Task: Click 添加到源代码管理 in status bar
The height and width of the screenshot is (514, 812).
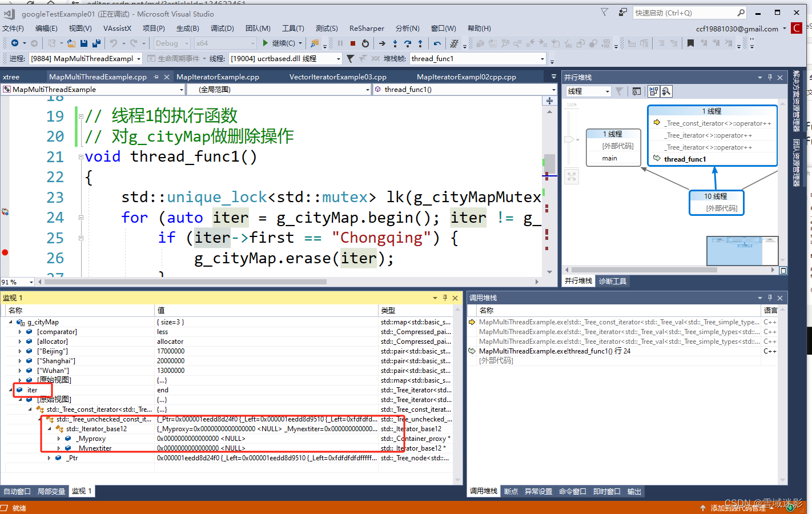Action: (738, 508)
